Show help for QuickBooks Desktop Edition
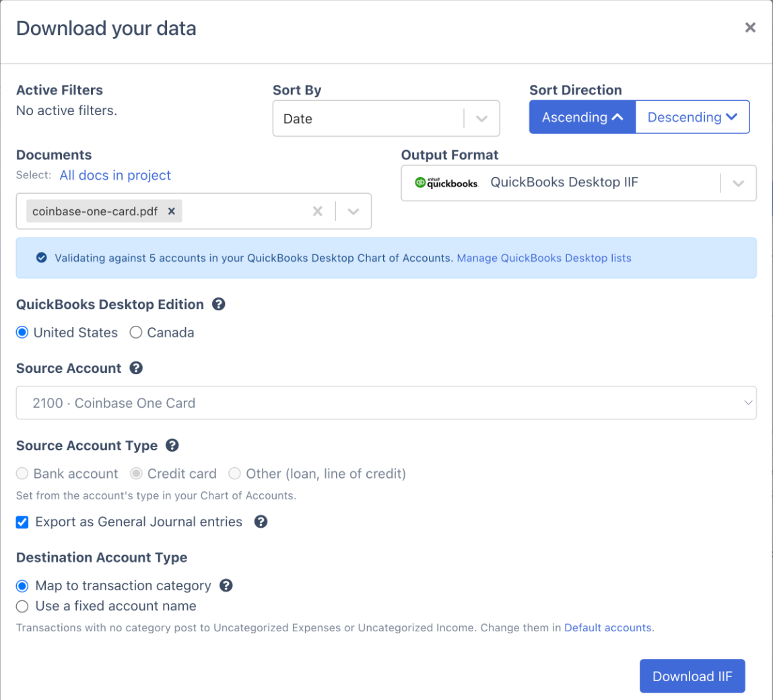 click(x=218, y=304)
